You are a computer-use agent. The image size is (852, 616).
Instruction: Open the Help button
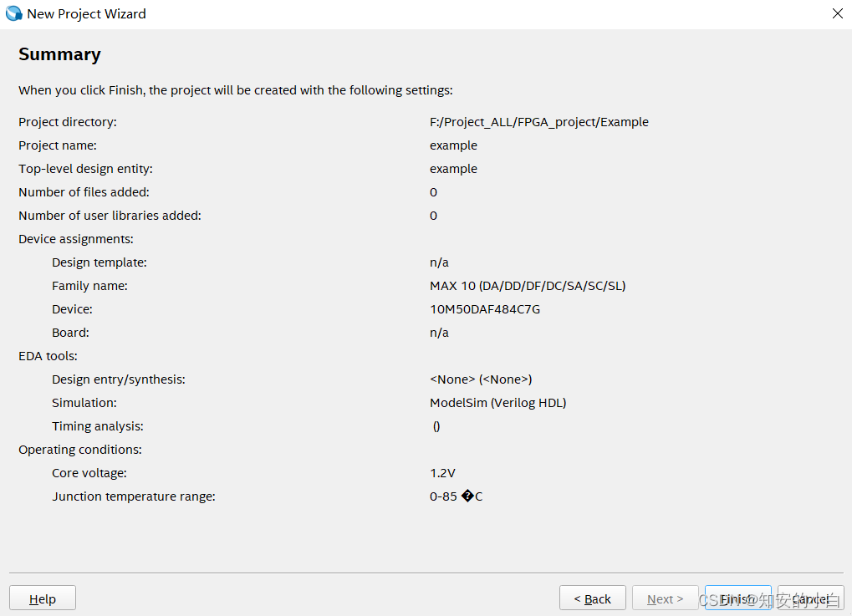coord(43,598)
